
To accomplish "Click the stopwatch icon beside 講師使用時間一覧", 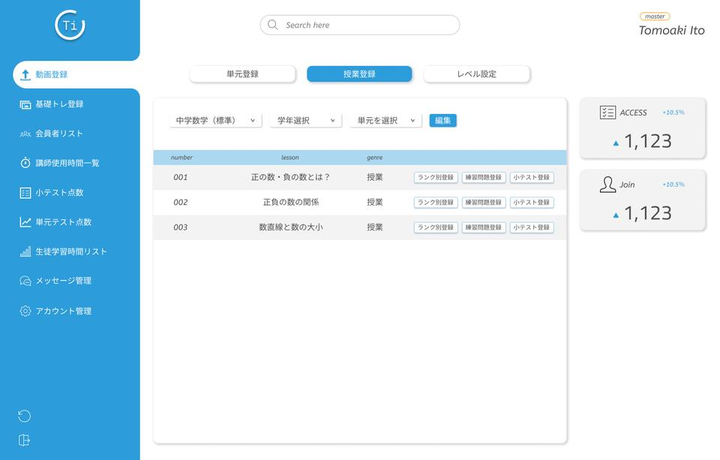I will tap(25, 163).
